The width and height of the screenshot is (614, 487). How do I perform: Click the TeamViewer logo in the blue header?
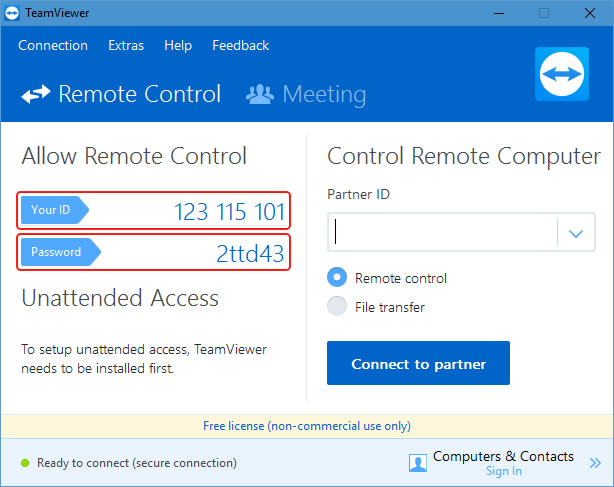coord(562,74)
